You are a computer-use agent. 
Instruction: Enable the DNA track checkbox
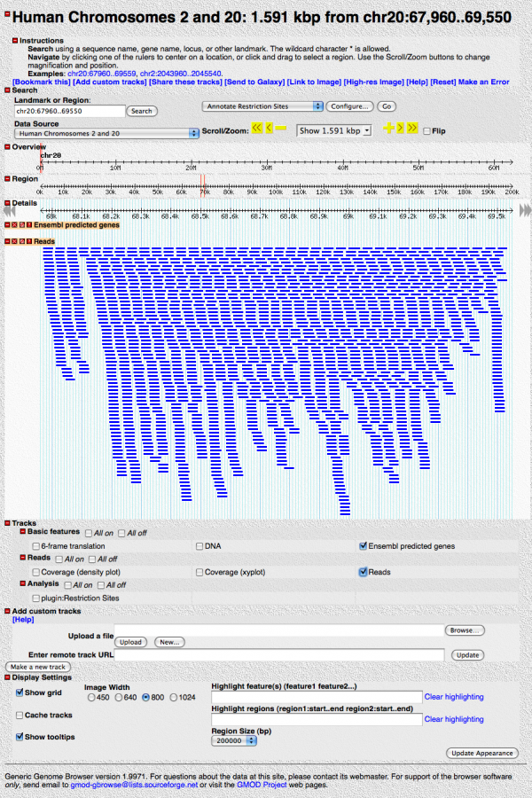click(199, 546)
